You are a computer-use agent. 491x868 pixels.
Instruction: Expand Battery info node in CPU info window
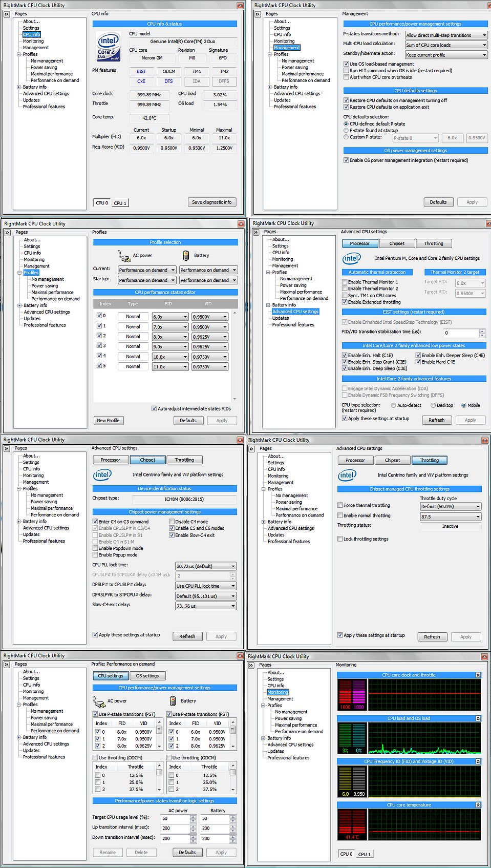(19, 87)
